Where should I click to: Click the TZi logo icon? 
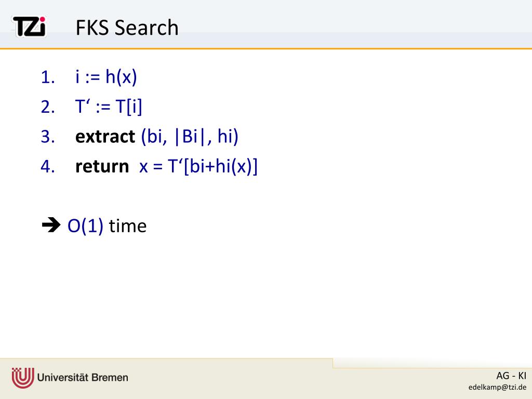pos(29,26)
